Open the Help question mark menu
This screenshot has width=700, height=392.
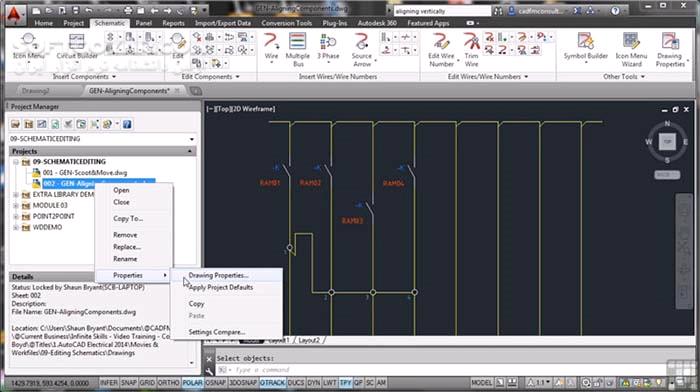point(615,11)
